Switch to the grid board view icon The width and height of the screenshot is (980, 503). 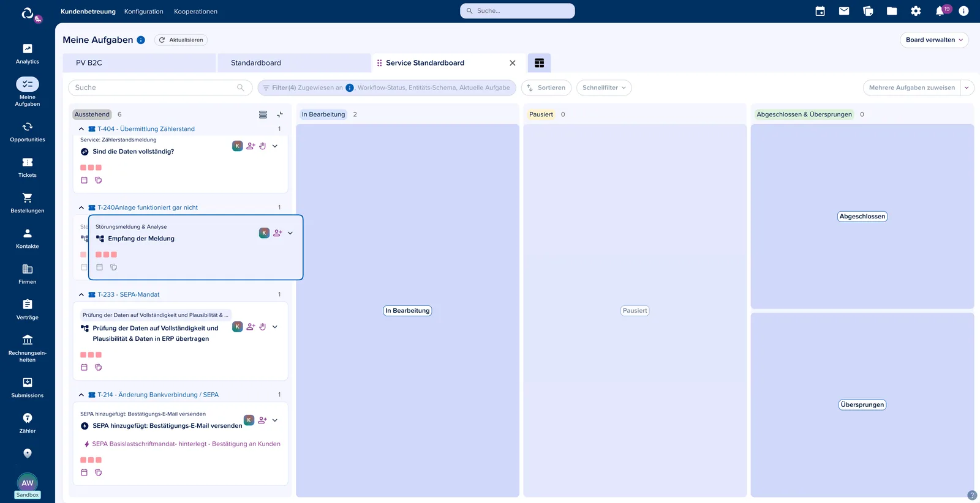pyautogui.click(x=539, y=63)
